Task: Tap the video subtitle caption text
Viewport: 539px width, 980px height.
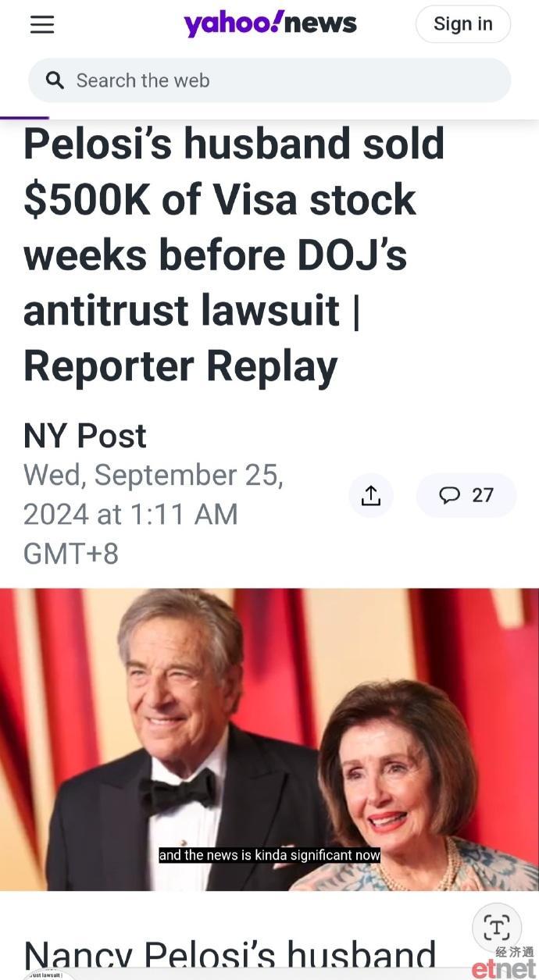Action: pyautogui.click(x=269, y=855)
